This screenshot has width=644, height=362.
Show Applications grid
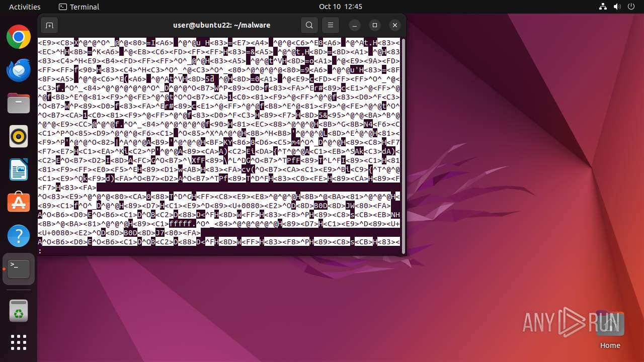coord(19,342)
